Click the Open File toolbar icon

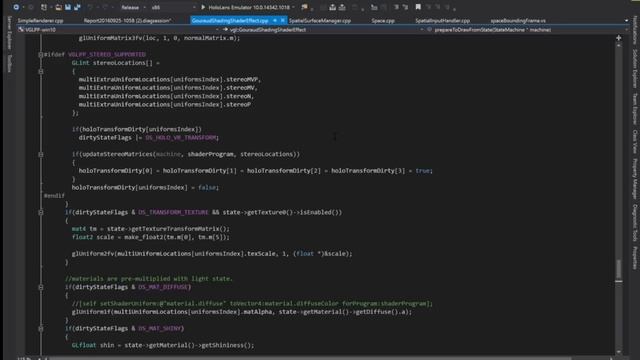tap(59, 7)
